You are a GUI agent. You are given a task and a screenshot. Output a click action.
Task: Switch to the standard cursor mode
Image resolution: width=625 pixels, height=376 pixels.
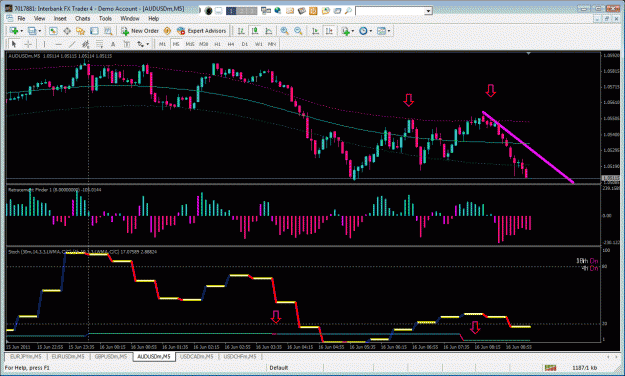pyautogui.click(x=14, y=44)
